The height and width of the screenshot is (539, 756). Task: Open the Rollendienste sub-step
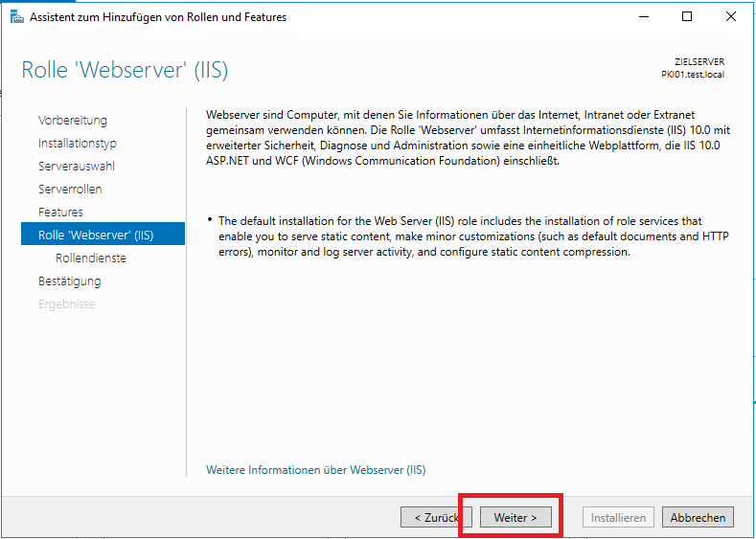point(91,258)
